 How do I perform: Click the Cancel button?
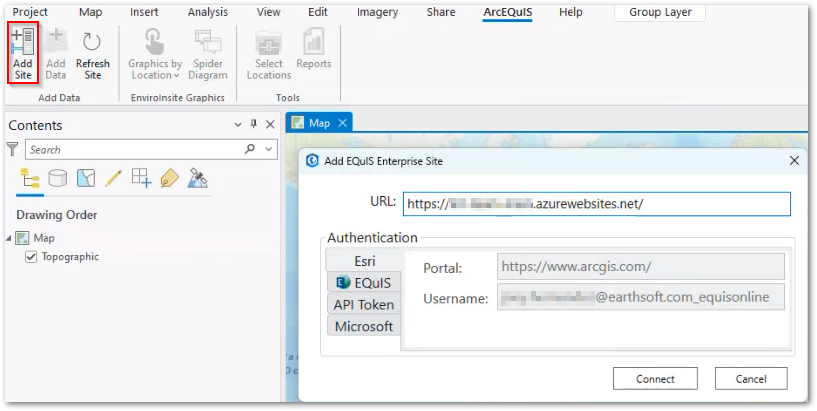point(751,379)
